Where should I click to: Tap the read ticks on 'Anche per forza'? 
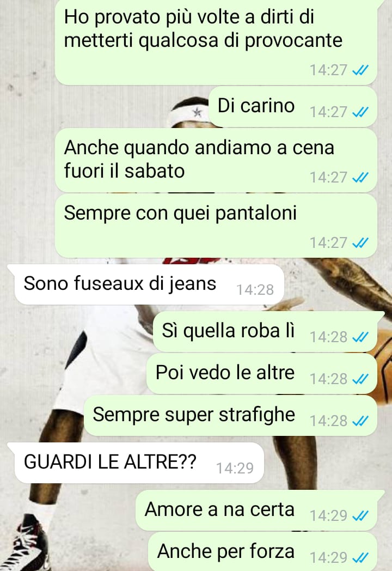pyautogui.click(x=360, y=557)
